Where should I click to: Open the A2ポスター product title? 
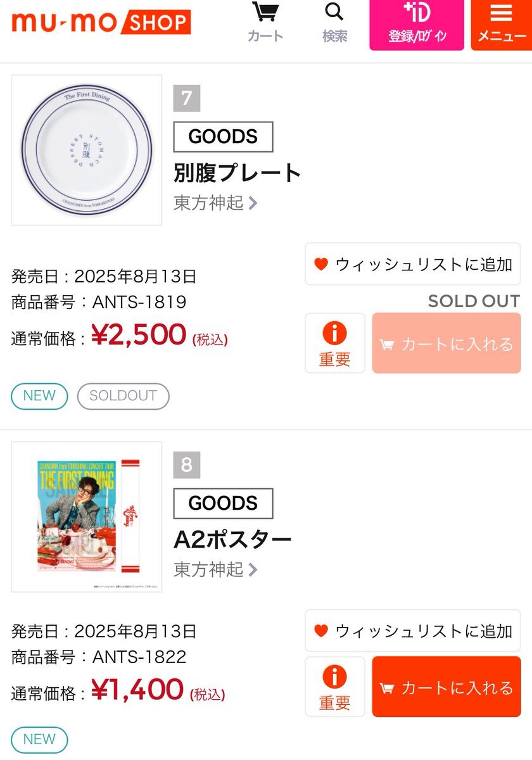tap(233, 540)
